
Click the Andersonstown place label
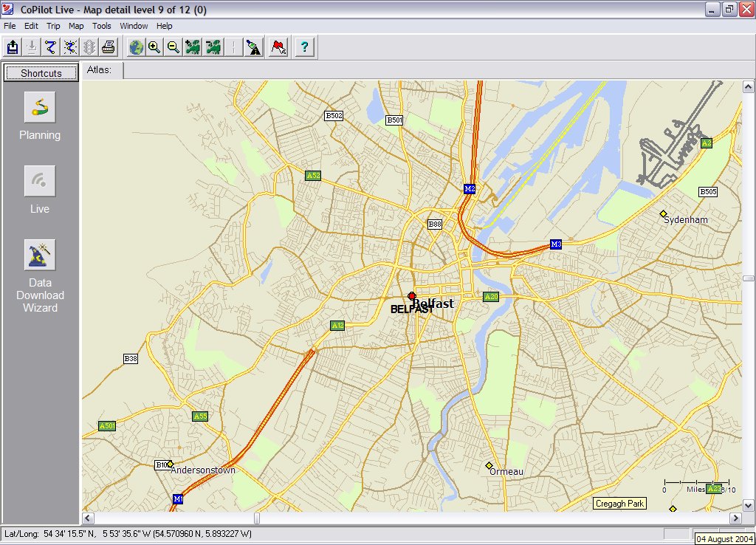tap(203, 470)
